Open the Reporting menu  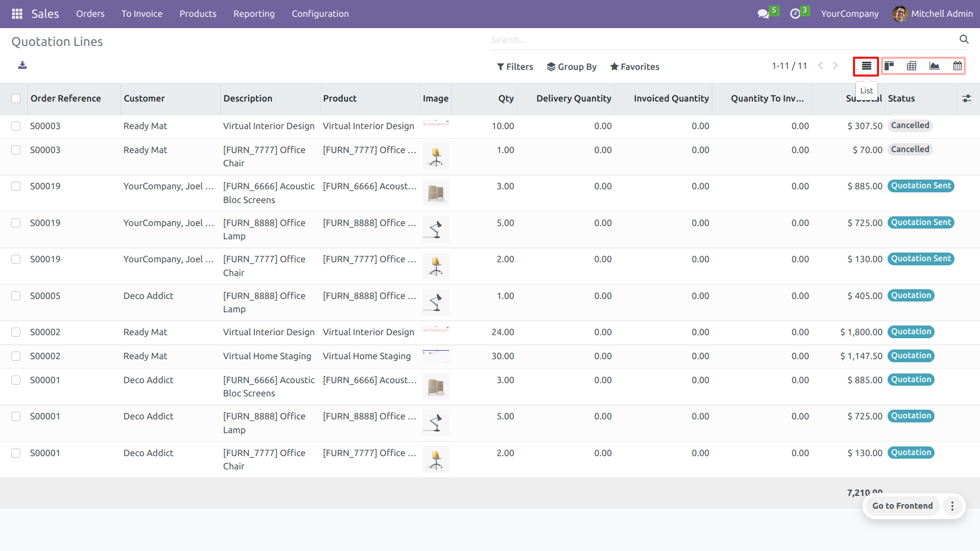(254, 14)
